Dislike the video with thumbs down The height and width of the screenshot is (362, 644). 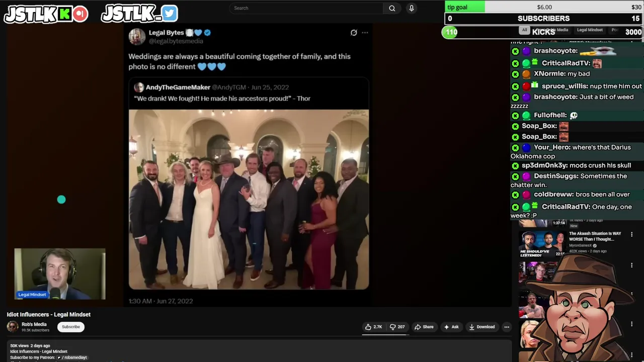pos(397,327)
